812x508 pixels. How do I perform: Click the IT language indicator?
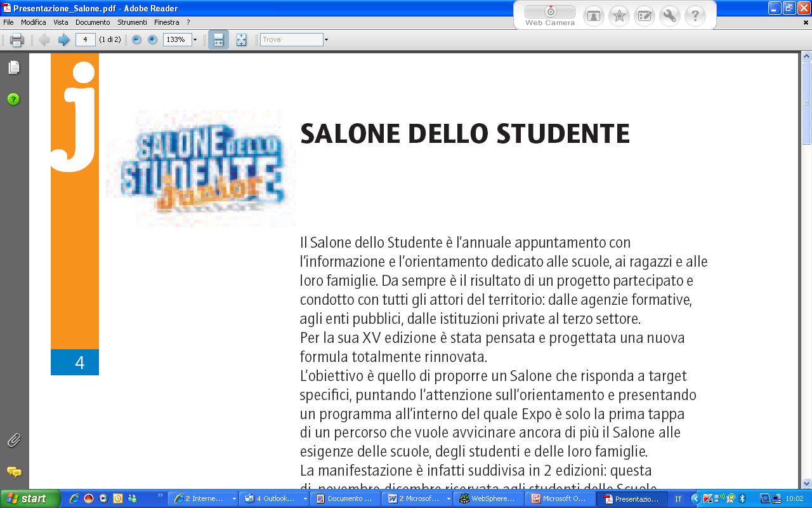pos(678,499)
